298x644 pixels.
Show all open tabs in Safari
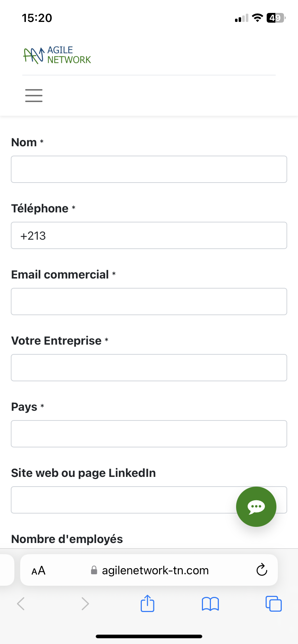(x=274, y=604)
